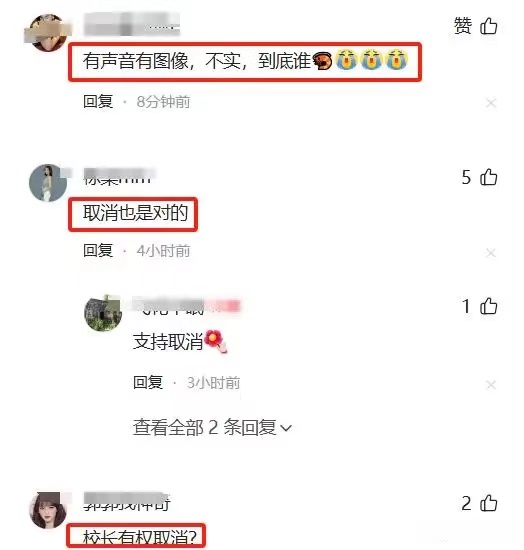Like the comment with crying emojis

pyautogui.click(x=488, y=26)
